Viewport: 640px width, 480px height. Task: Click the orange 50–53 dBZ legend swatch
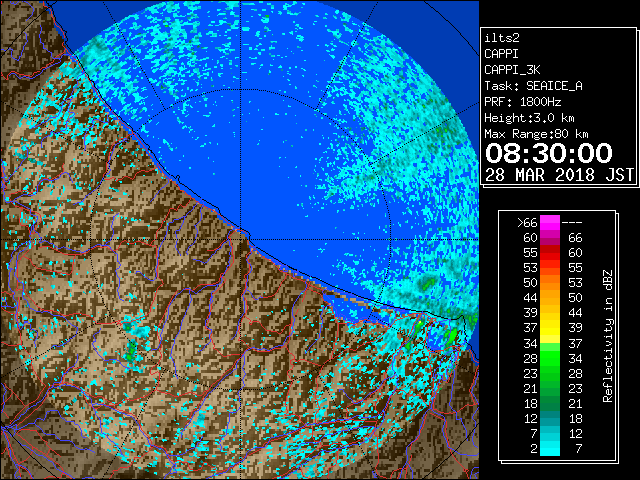click(550, 282)
